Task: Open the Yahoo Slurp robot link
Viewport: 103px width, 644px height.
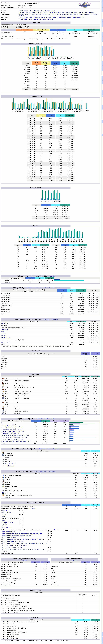Action: pyautogui.click(x=5, y=323)
